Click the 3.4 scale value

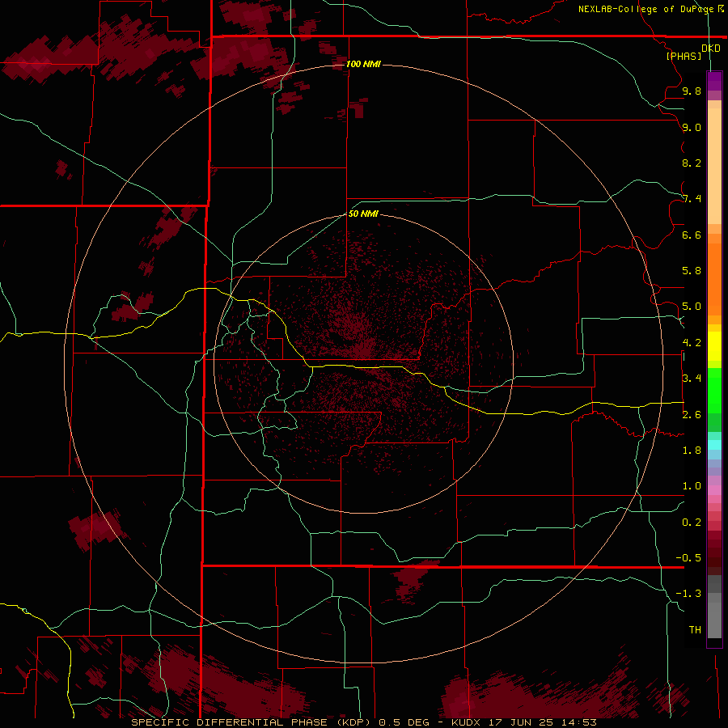pyautogui.click(x=692, y=379)
